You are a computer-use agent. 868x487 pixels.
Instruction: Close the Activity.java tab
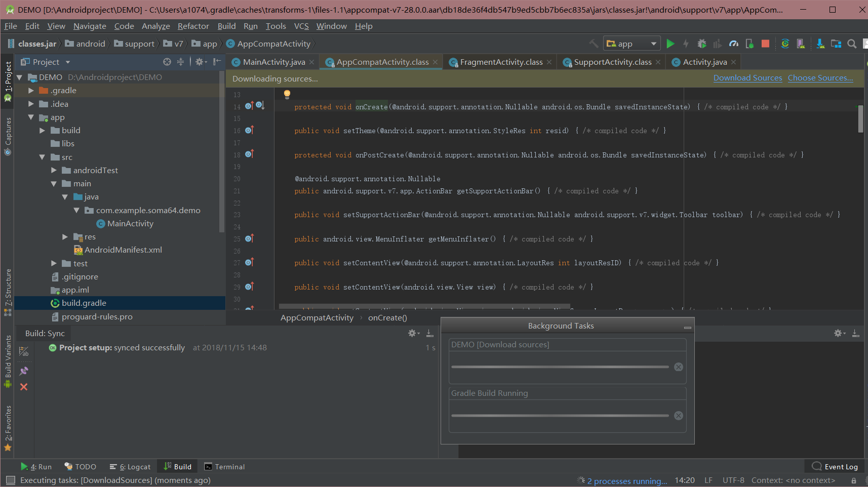click(733, 62)
